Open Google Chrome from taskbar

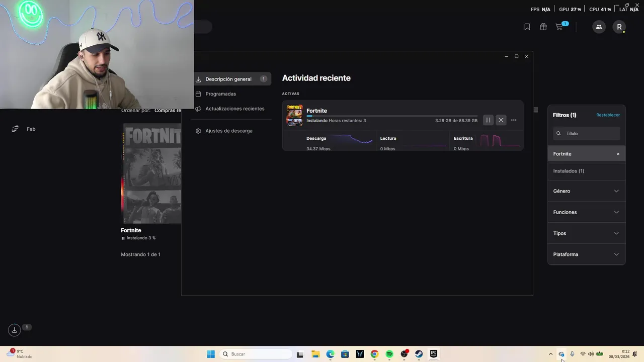click(374, 354)
